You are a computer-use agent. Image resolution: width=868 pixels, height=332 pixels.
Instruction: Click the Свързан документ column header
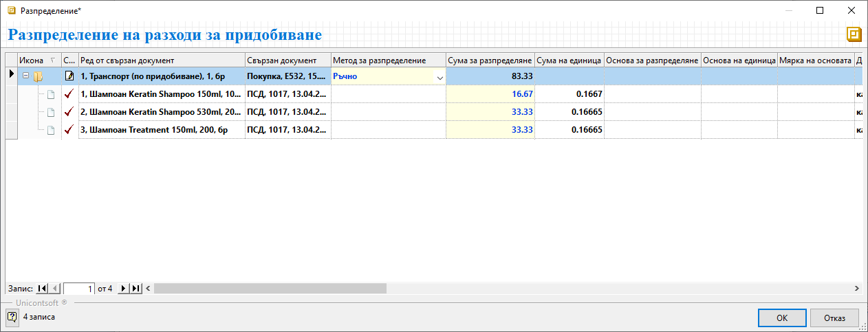click(x=287, y=60)
